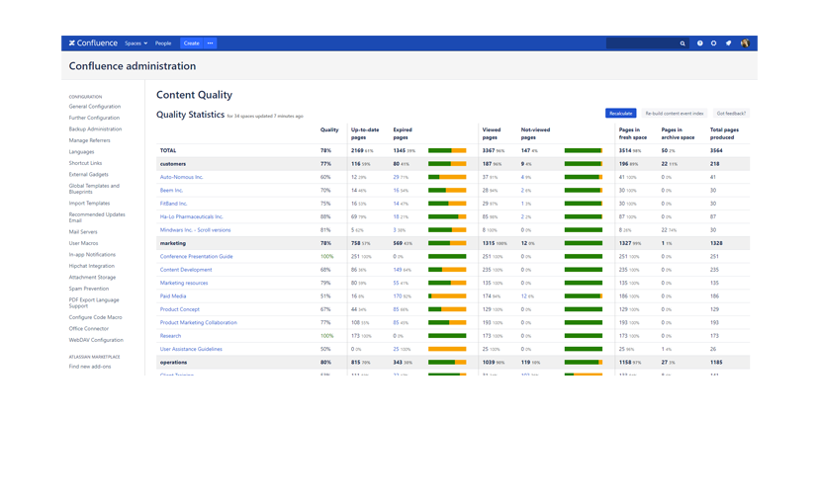Screen dimensions: 819x504
Task: Open Office Connector in sidebar
Action: coord(89,329)
